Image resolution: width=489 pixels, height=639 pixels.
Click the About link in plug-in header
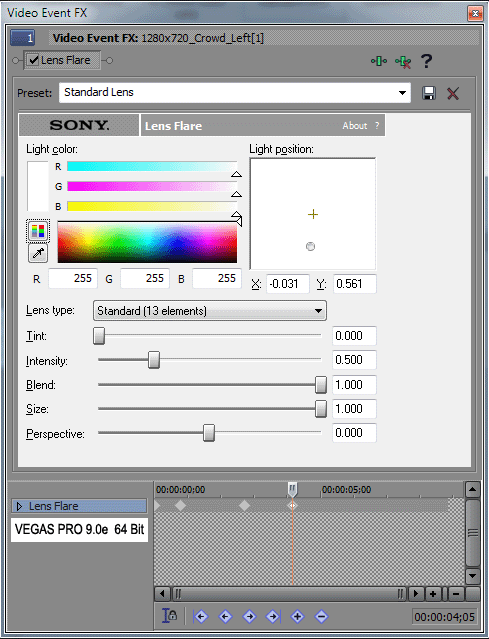pos(355,126)
